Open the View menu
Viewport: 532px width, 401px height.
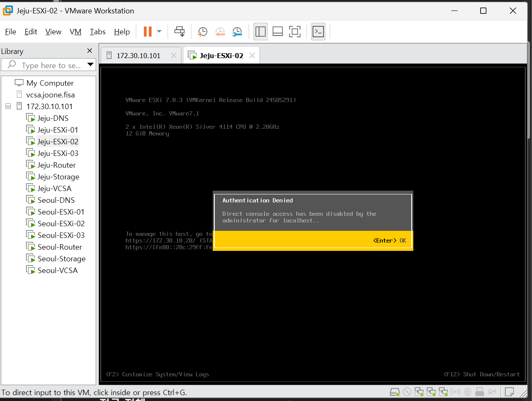pyautogui.click(x=53, y=32)
